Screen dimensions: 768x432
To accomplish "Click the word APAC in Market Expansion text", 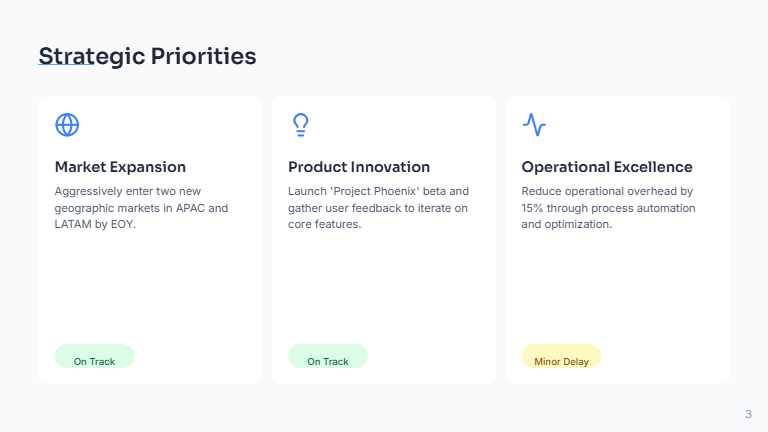I will click(189, 208).
